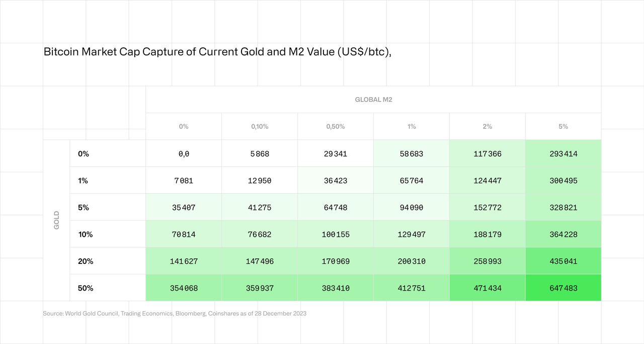This screenshot has width=644, height=344.
Task: Choose the cell with 200 310
Action: (412, 261)
